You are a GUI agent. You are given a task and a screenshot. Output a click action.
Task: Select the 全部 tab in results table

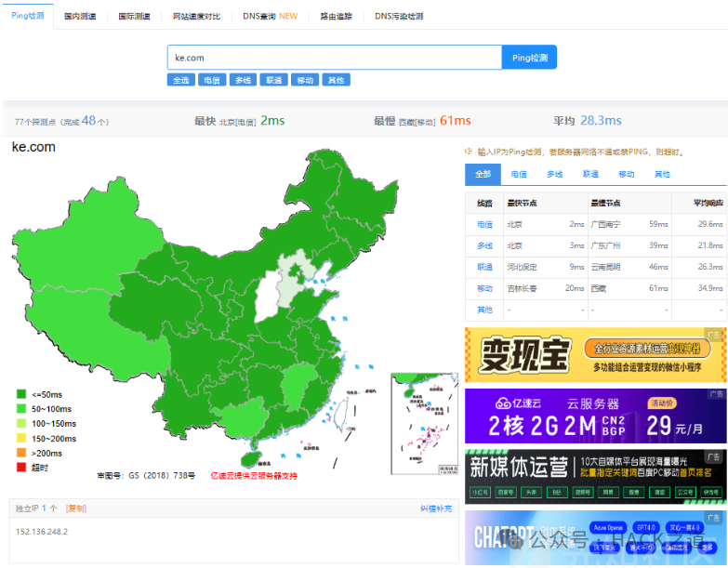click(x=483, y=175)
